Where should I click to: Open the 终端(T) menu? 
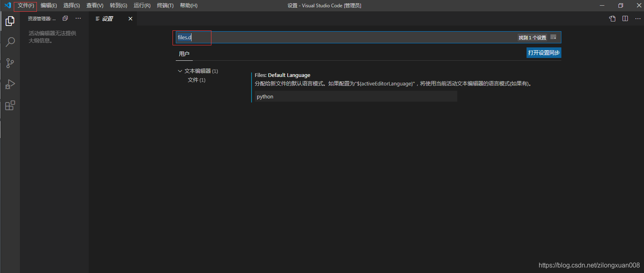[165, 6]
